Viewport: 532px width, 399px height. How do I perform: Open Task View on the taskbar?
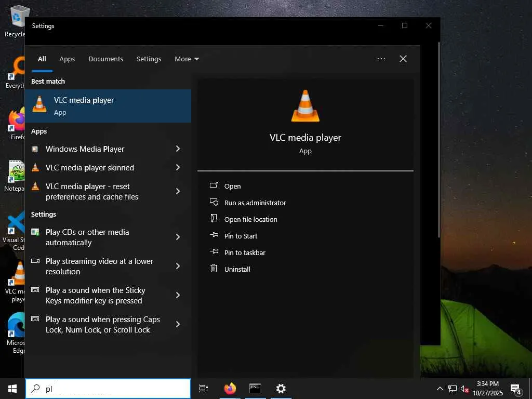(x=204, y=389)
